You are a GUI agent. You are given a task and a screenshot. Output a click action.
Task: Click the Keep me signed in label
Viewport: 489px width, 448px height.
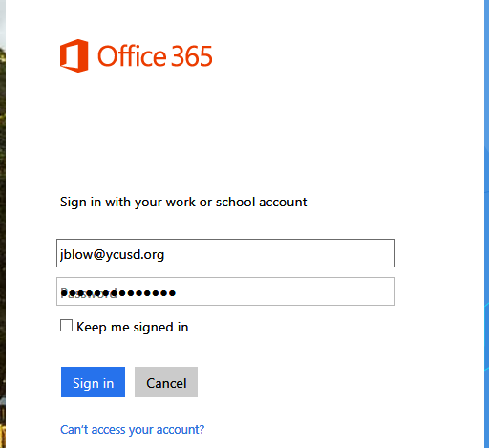click(133, 327)
